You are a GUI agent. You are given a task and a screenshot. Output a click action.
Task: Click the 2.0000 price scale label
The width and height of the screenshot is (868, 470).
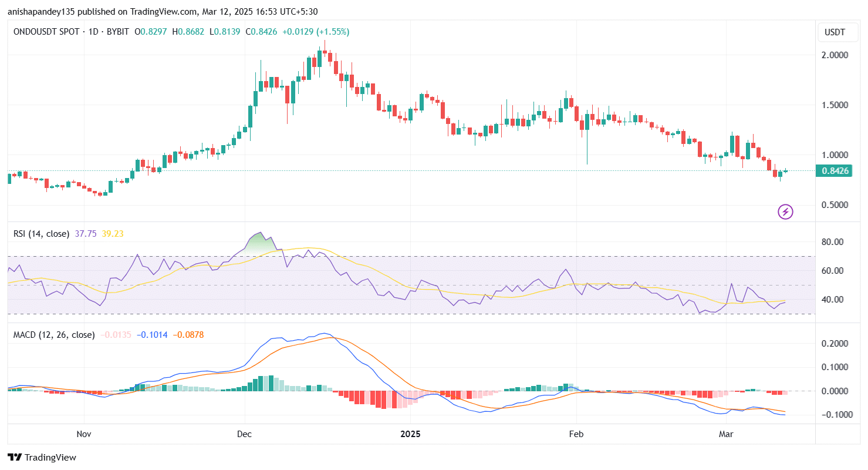click(835, 55)
